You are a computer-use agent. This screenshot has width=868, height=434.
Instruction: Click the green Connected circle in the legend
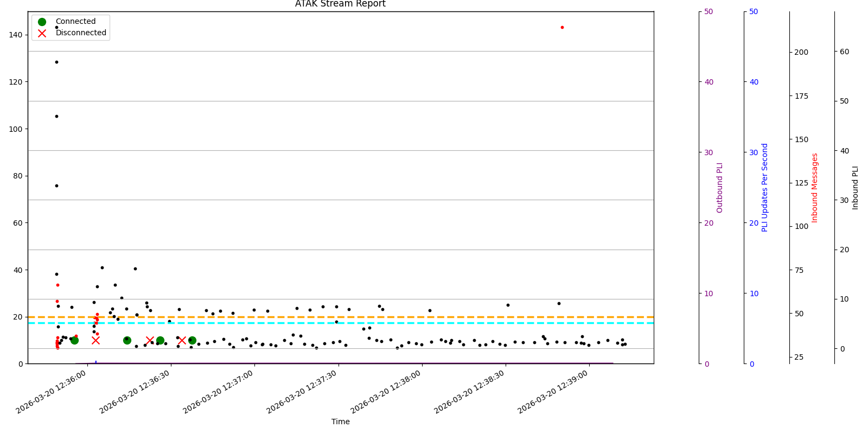pyautogui.click(x=42, y=22)
